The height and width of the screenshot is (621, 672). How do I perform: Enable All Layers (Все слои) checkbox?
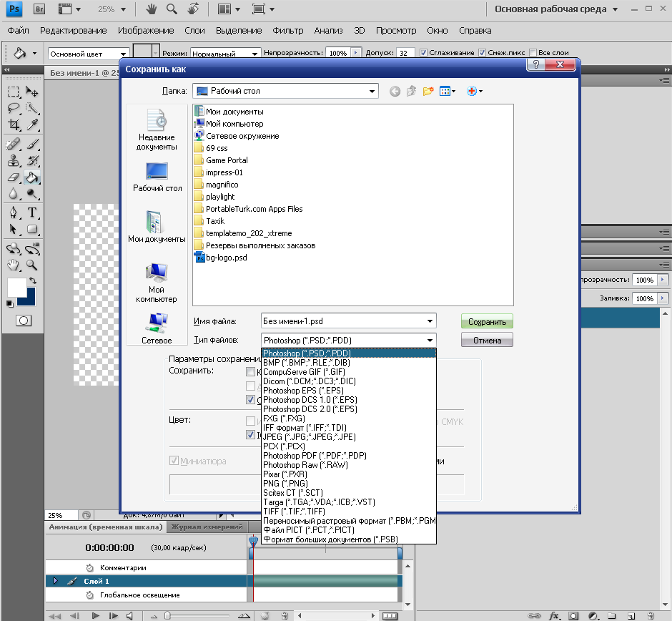click(533, 53)
